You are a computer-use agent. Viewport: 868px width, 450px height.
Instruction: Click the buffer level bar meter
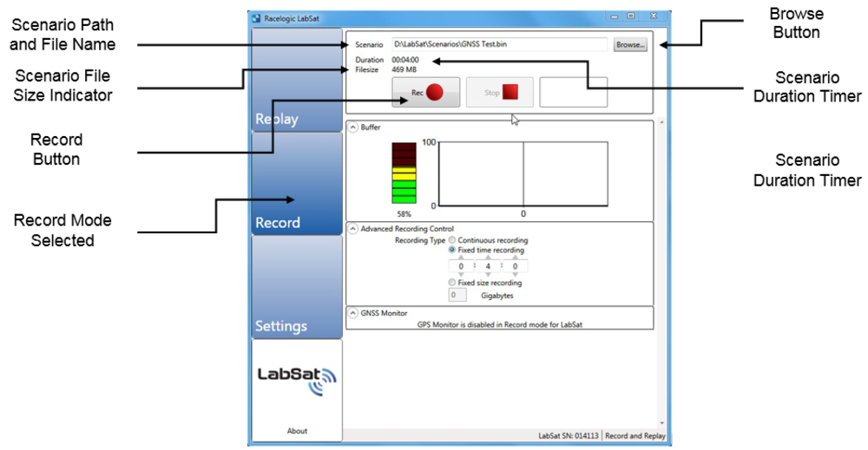404,172
